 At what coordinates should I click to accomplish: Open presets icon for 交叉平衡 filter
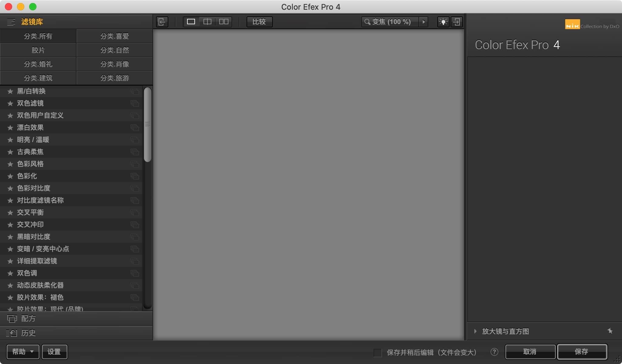[135, 213]
